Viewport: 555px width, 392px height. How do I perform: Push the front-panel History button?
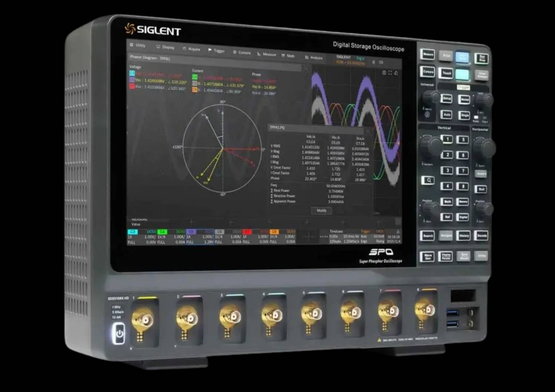(x=464, y=236)
